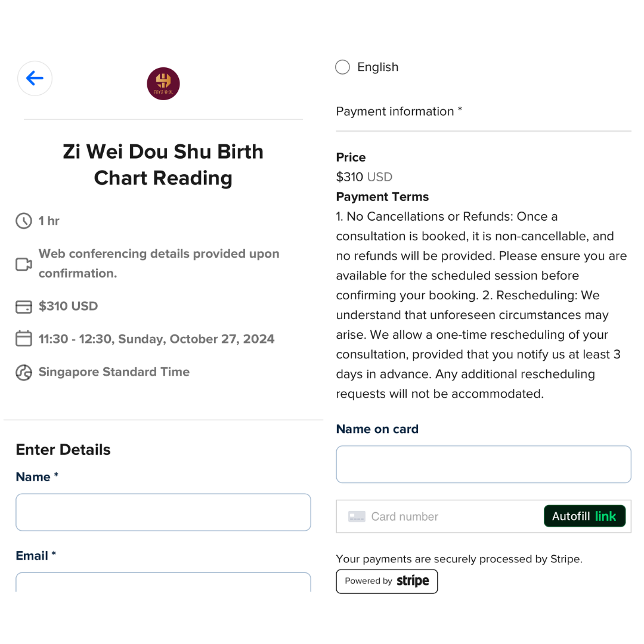Screen dimensions: 644x644
Task: Click the clock duration icon
Action: [x=24, y=221]
